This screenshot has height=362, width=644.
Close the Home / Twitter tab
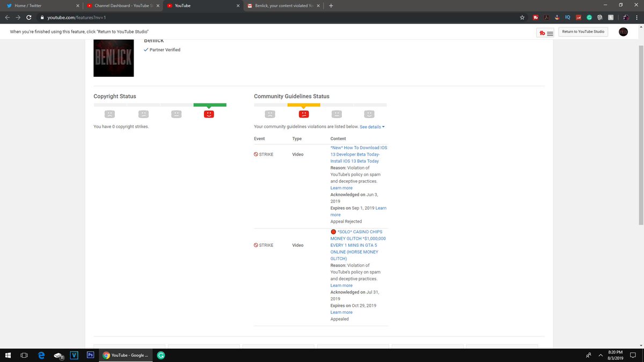point(77,6)
